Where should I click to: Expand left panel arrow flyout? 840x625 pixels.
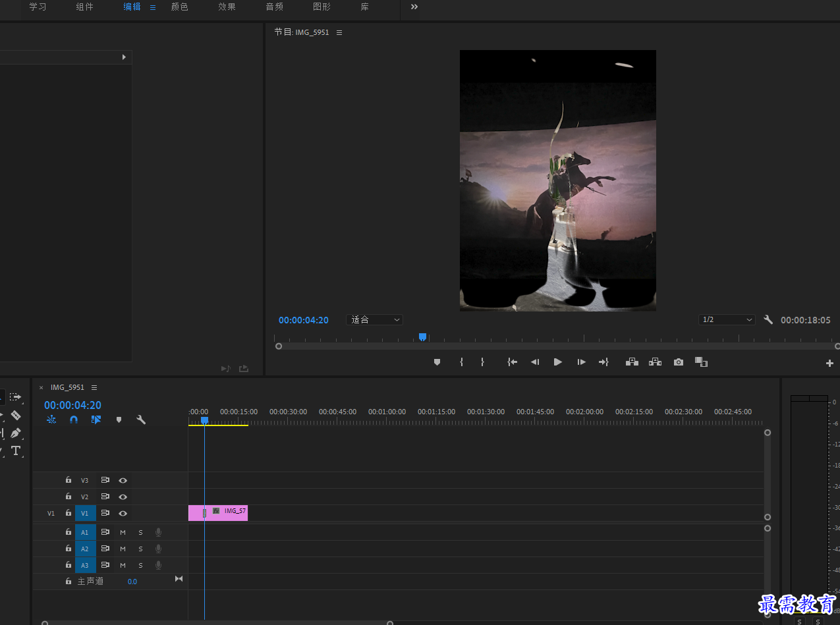point(124,57)
